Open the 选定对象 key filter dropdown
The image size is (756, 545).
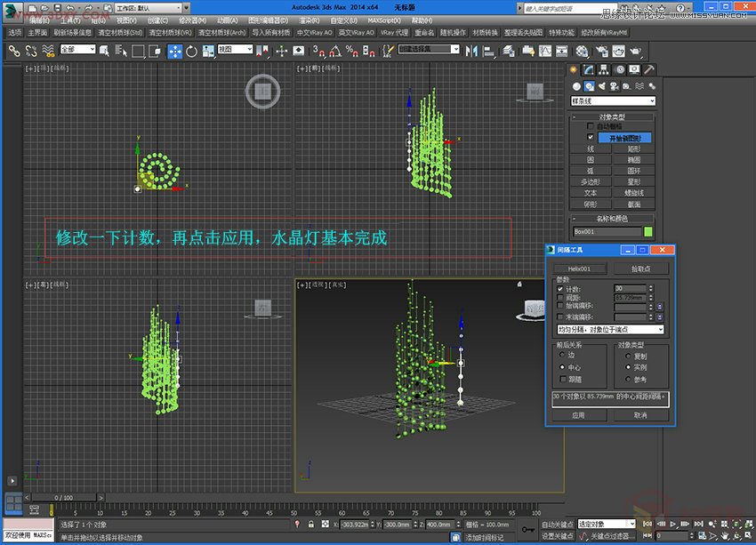(x=607, y=524)
